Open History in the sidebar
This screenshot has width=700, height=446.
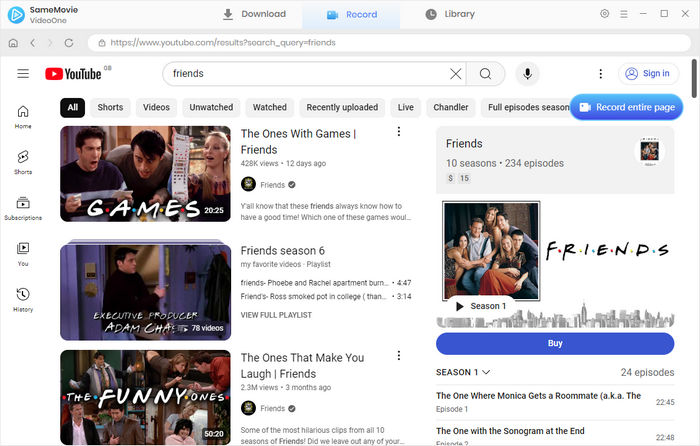coord(23,300)
